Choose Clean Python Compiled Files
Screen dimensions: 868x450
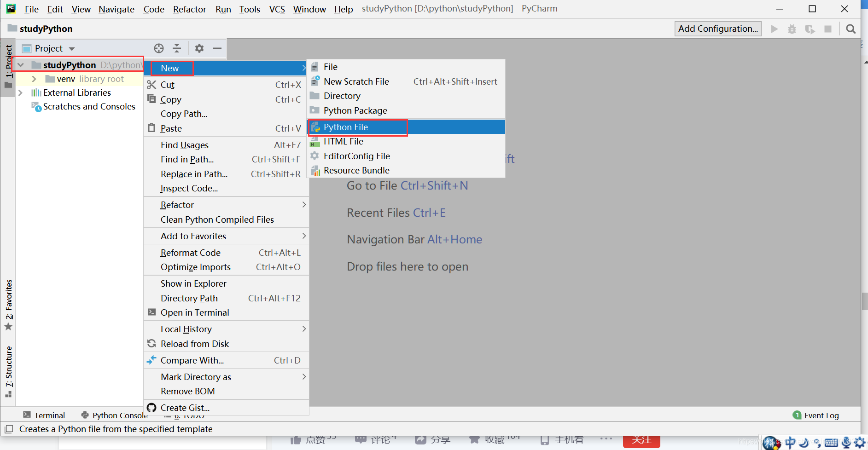tap(226, 219)
